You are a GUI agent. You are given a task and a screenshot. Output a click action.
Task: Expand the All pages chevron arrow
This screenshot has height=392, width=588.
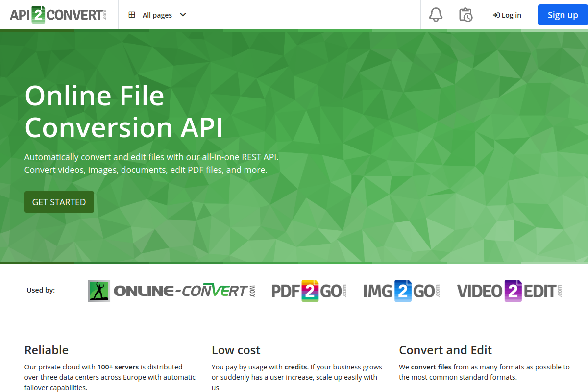point(183,15)
